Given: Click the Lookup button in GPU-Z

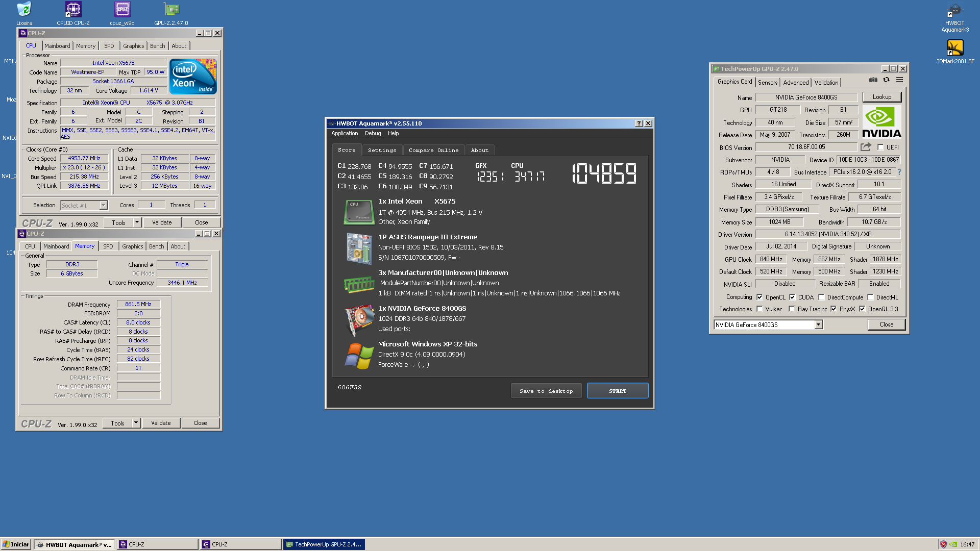Looking at the screenshot, I should (x=881, y=97).
